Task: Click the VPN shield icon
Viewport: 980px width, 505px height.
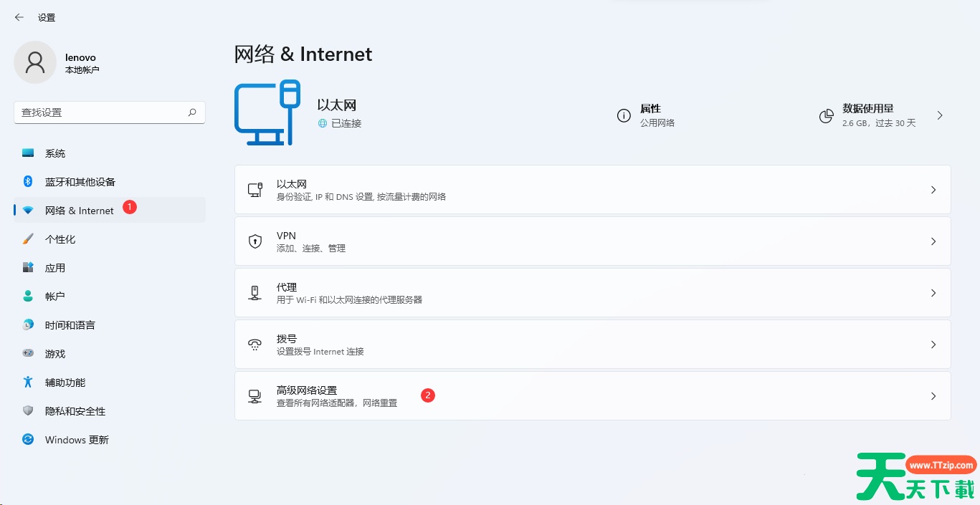Action: pos(255,241)
